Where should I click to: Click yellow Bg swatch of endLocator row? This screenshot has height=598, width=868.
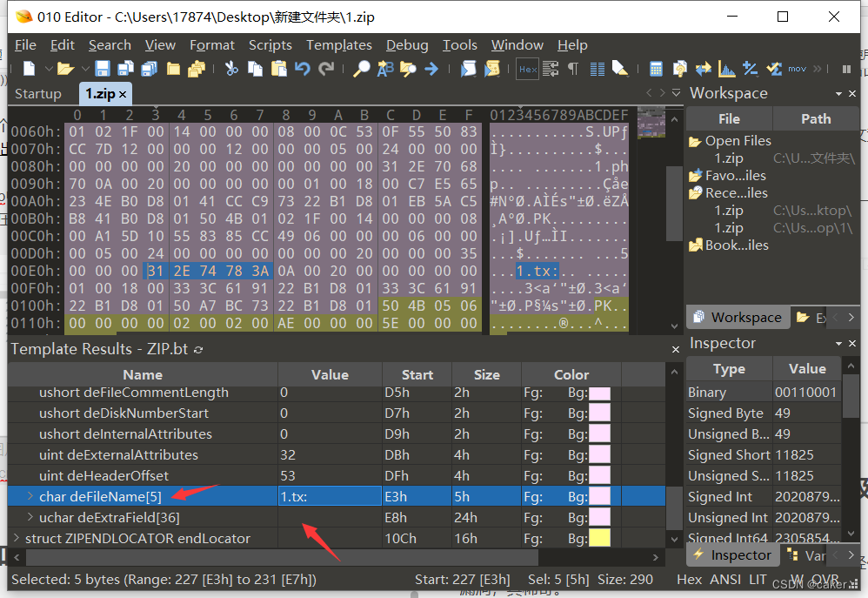pyautogui.click(x=599, y=538)
